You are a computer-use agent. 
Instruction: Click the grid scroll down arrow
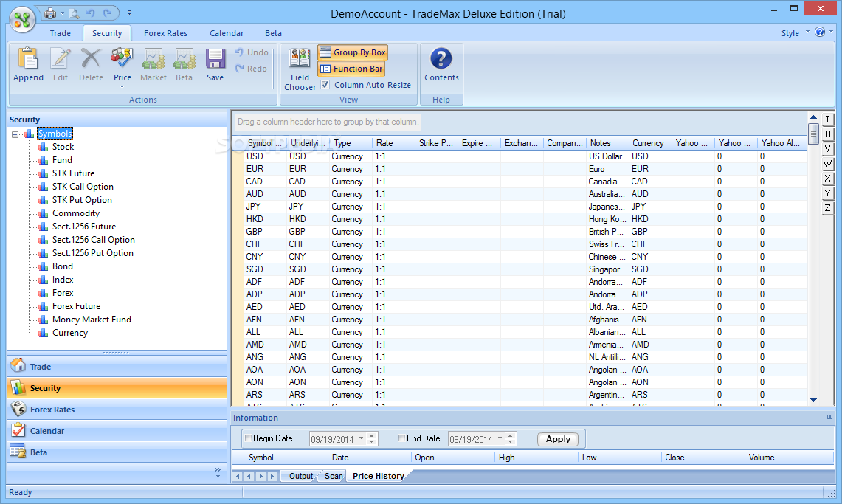coord(813,400)
